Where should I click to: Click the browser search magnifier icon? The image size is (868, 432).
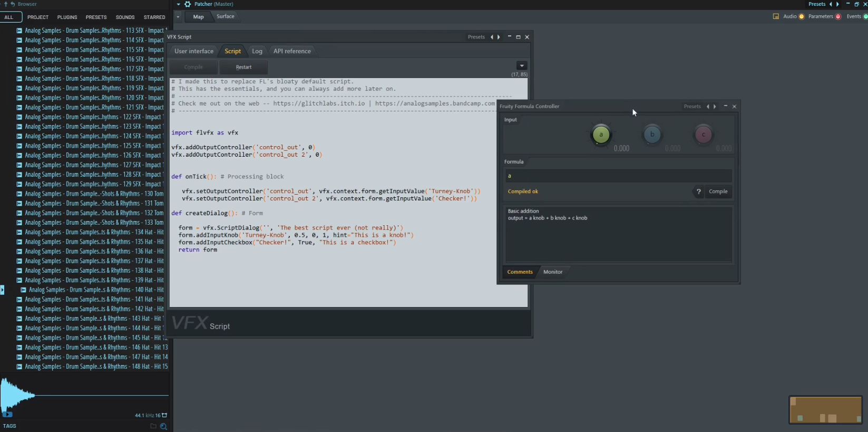pos(163,426)
